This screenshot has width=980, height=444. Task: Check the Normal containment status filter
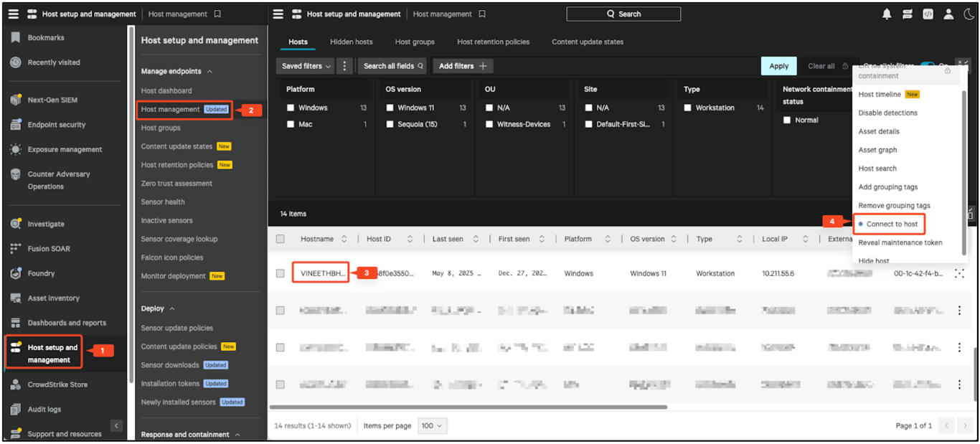[787, 120]
